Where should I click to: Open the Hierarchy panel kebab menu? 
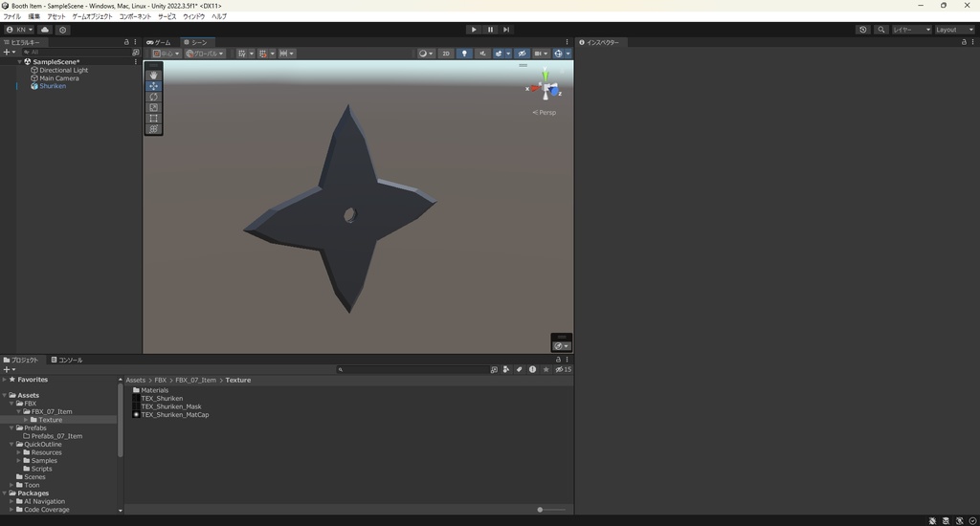(x=135, y=42)
